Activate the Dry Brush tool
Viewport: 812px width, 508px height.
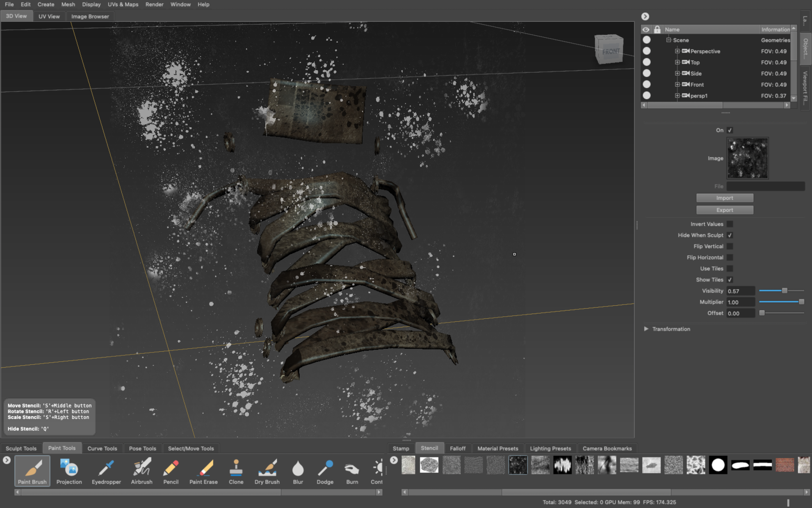pos(267,471)
